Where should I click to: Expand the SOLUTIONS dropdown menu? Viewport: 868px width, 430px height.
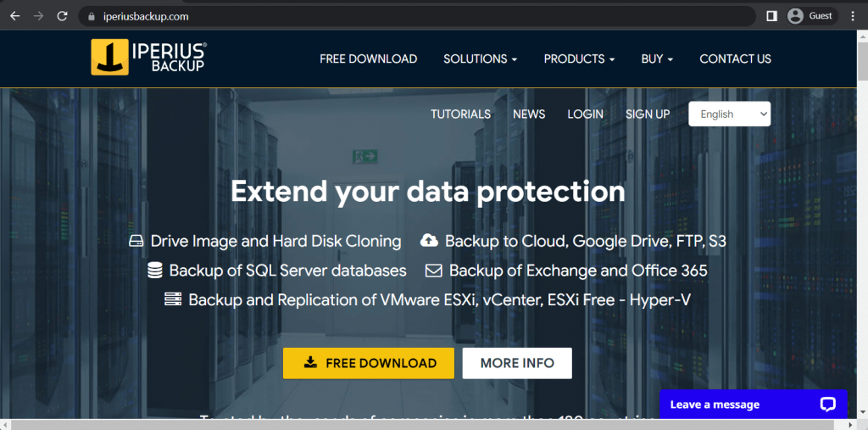pyautogui.click(x=480, y=59)
